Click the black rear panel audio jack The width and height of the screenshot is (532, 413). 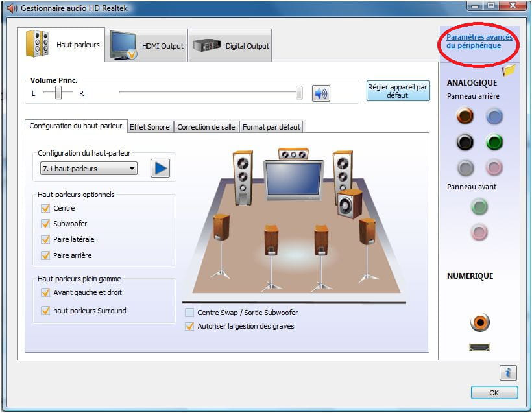pos(465,142)
